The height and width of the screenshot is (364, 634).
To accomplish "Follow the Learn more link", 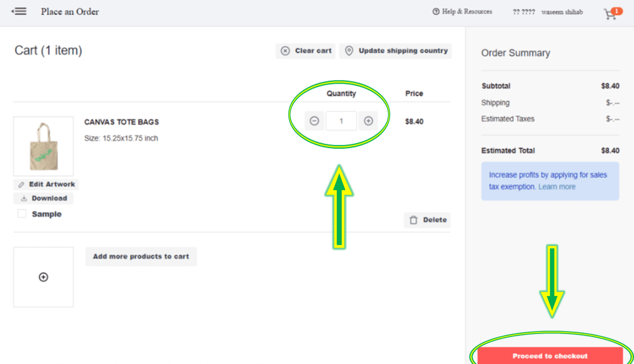I will point(557,187).
